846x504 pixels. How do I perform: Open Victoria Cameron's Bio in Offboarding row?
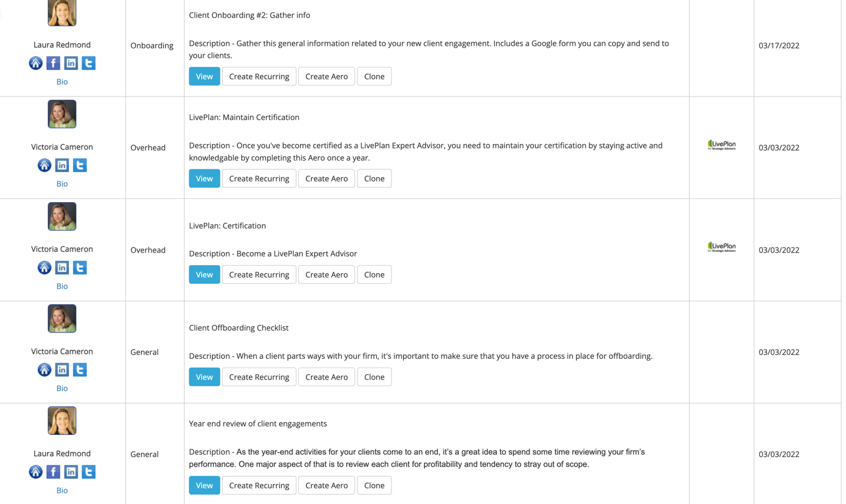62,388
